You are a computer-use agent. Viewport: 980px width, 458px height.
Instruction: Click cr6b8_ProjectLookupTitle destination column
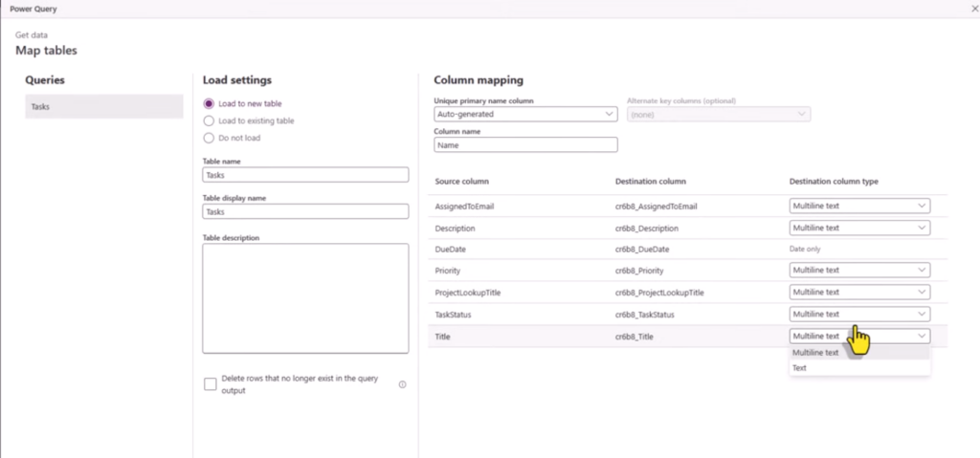coord(659,293)
